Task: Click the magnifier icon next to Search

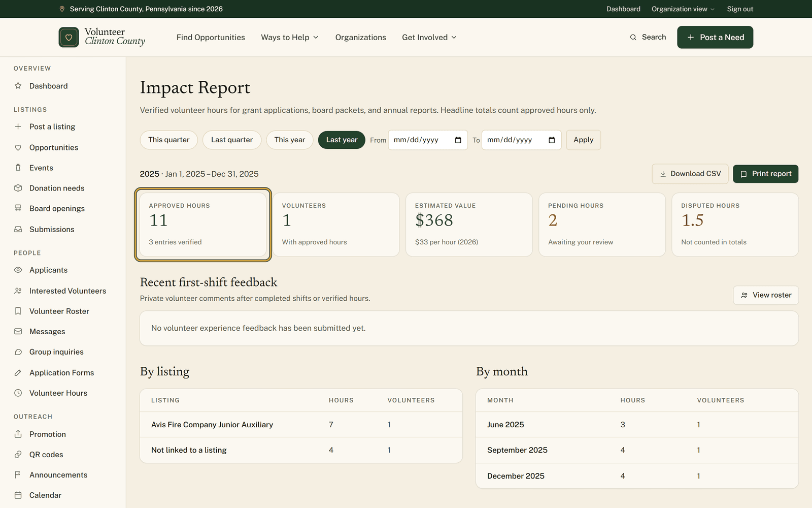Action: (x=633, y=37)
